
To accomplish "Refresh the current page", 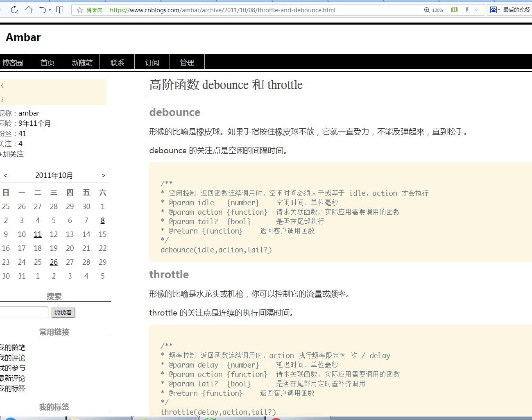I will coord(14,10).
